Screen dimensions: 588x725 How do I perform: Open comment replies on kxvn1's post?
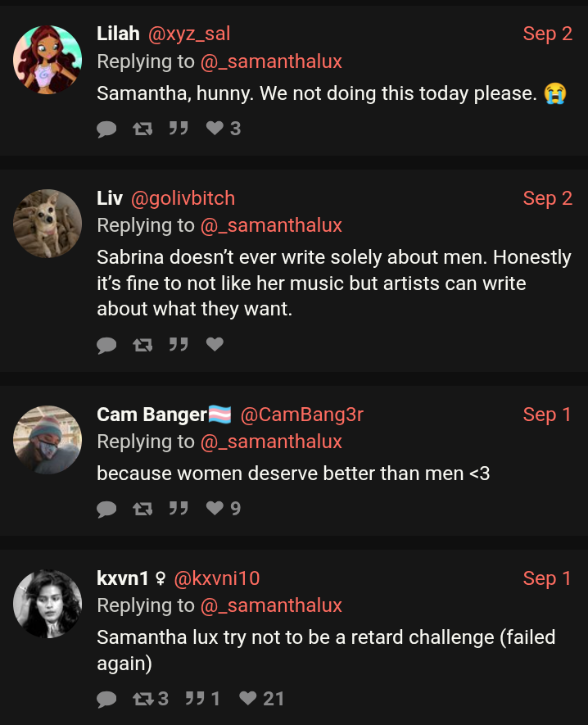[106, 699]
